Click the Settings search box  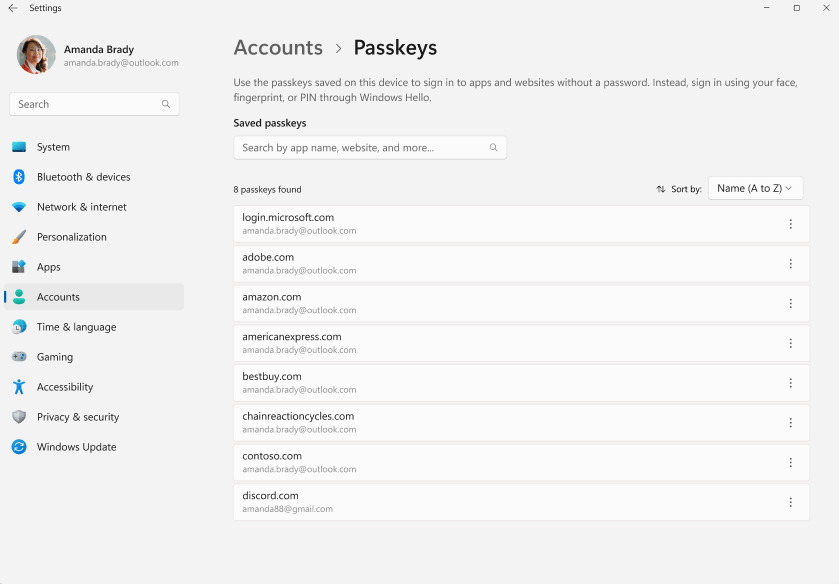[x=94, y=104]
